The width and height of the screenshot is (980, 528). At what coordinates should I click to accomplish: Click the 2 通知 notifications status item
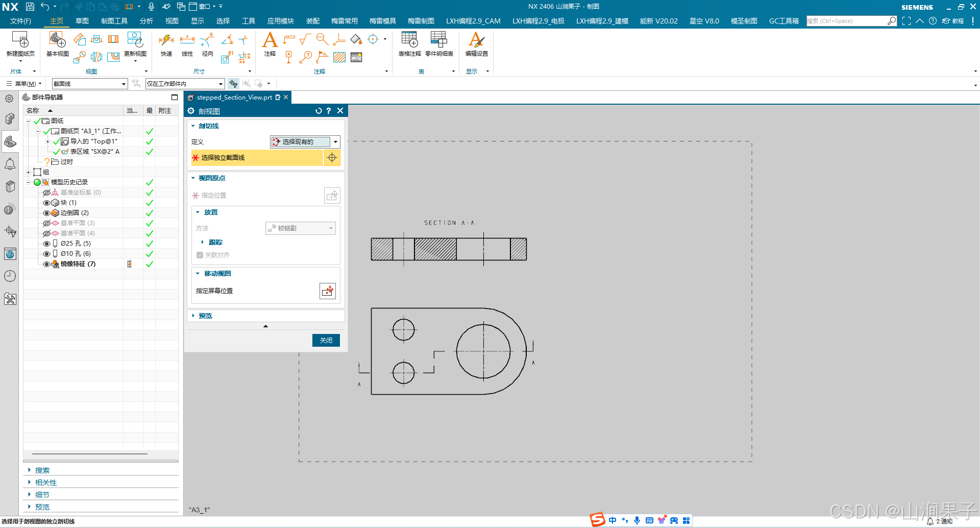tap(940, 521)
